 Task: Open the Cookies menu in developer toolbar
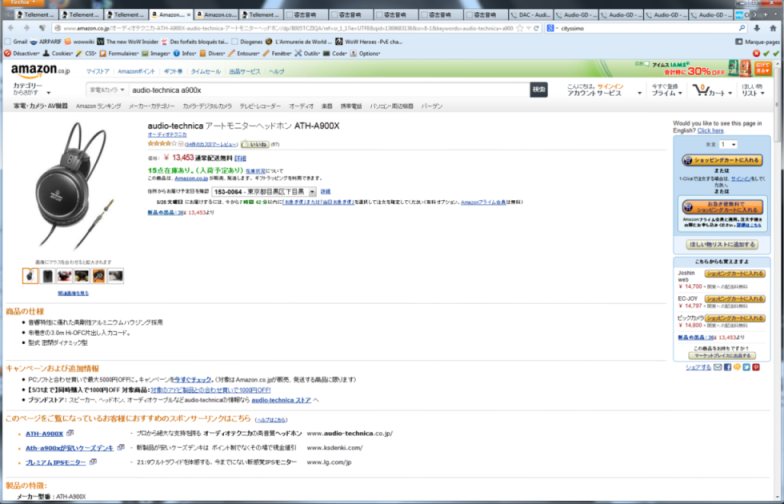58,54
